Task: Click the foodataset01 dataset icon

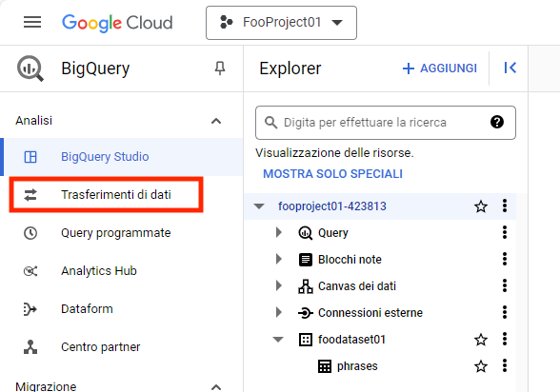Action: pyautogui.click(x=306, y=340)
